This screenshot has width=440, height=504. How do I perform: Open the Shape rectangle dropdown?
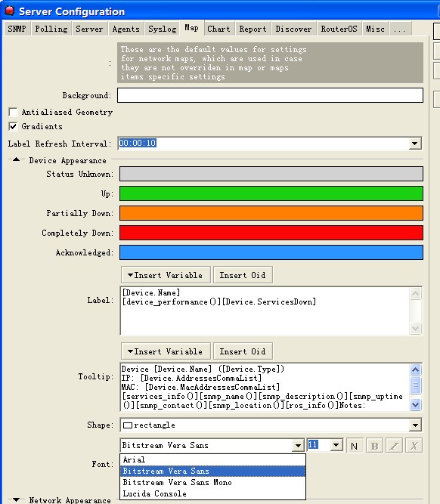click(415, 425)
